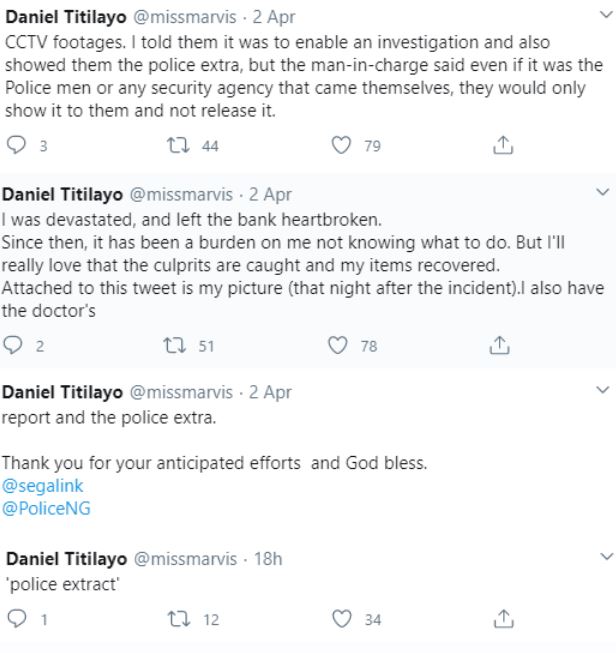This screenshot has width=616, height=653.
Task: Like the 'police extract' tweet
Action: [342, 619]
